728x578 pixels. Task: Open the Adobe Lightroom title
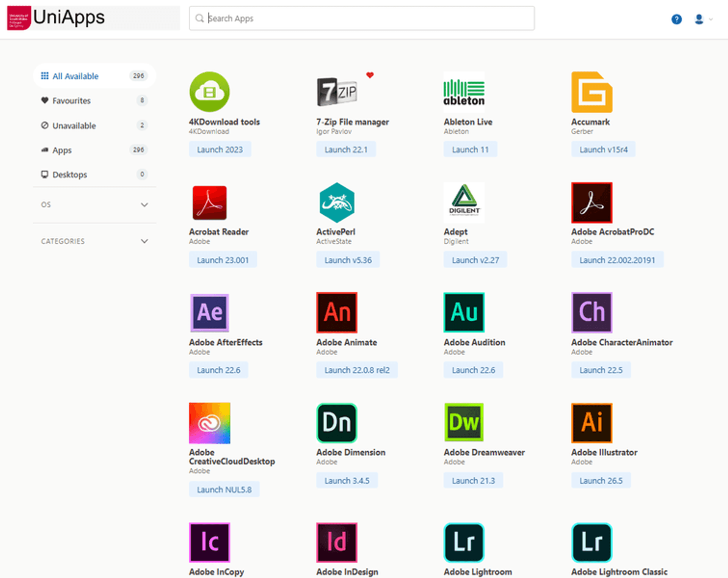478,572
